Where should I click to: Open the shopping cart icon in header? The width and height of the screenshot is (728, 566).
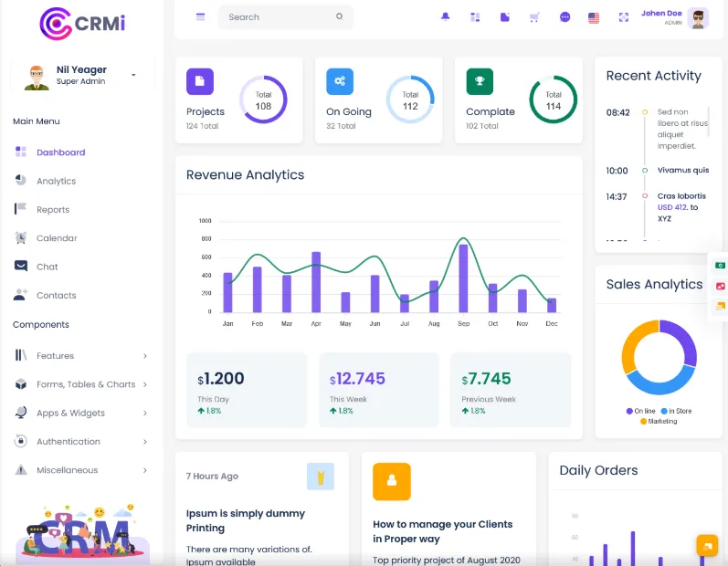tap(534, 17)
